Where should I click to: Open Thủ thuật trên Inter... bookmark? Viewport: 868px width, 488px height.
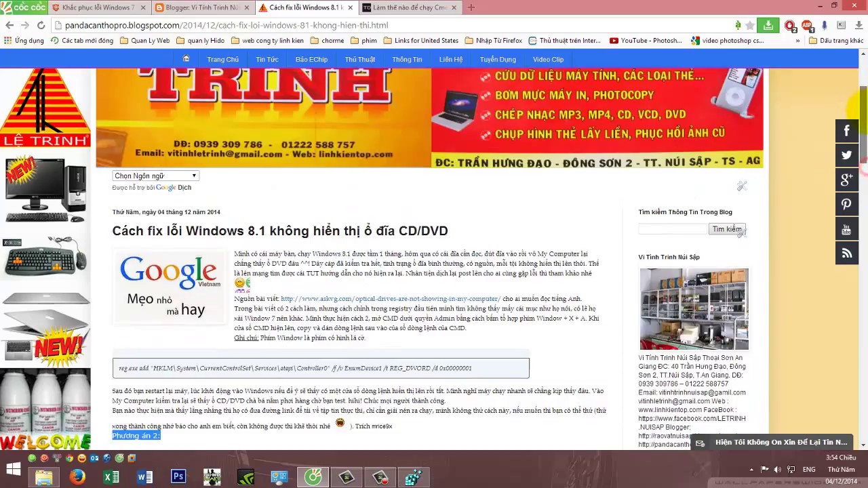coord(565,41)
